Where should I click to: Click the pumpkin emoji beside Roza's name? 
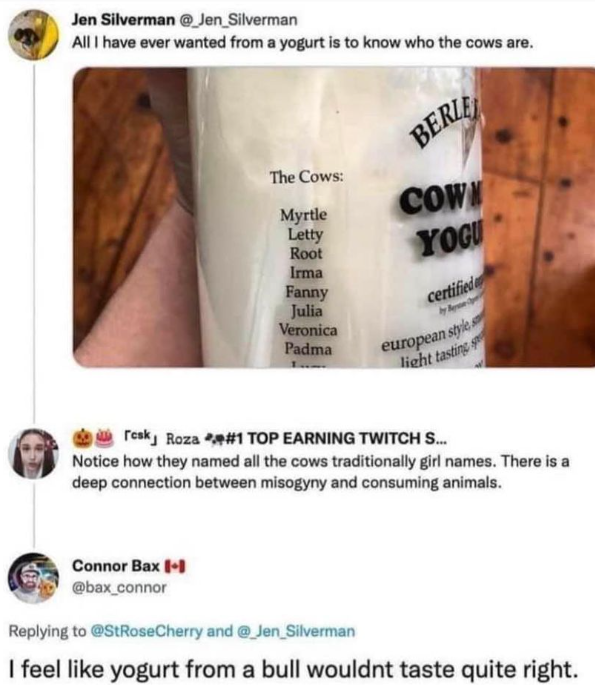pos(82,437)
